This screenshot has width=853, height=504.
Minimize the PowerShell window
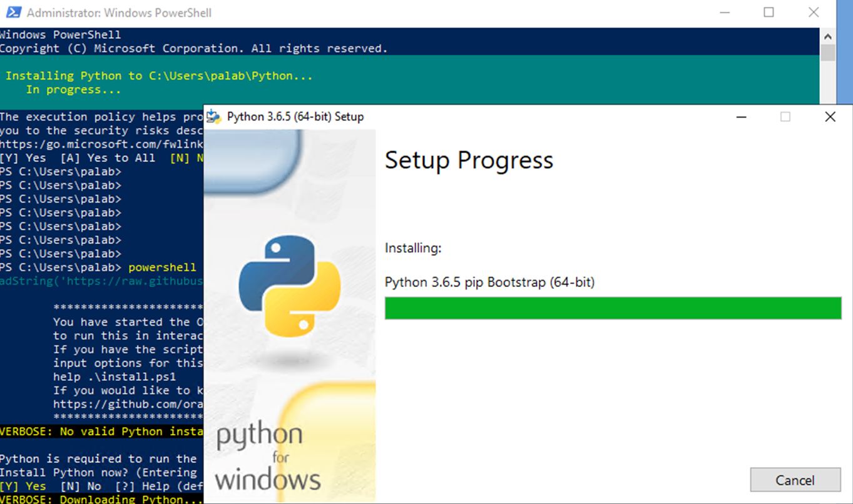point(724,13)
